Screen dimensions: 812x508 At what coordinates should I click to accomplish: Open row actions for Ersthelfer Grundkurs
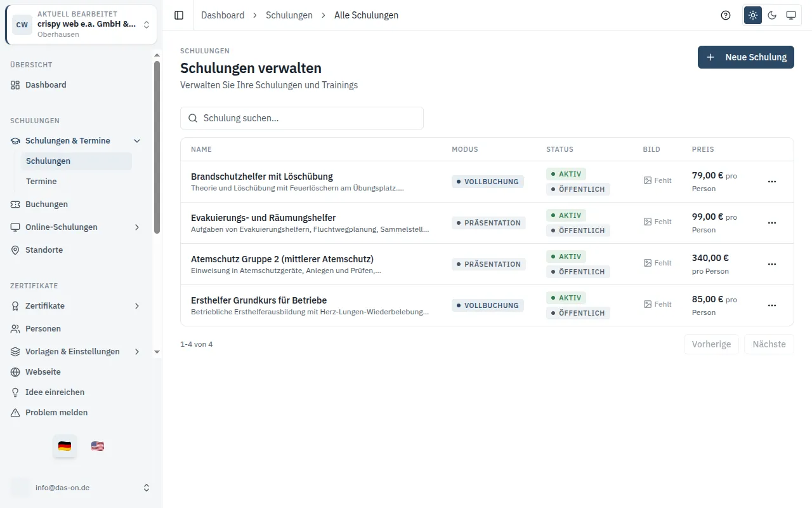tap(772, 305)
